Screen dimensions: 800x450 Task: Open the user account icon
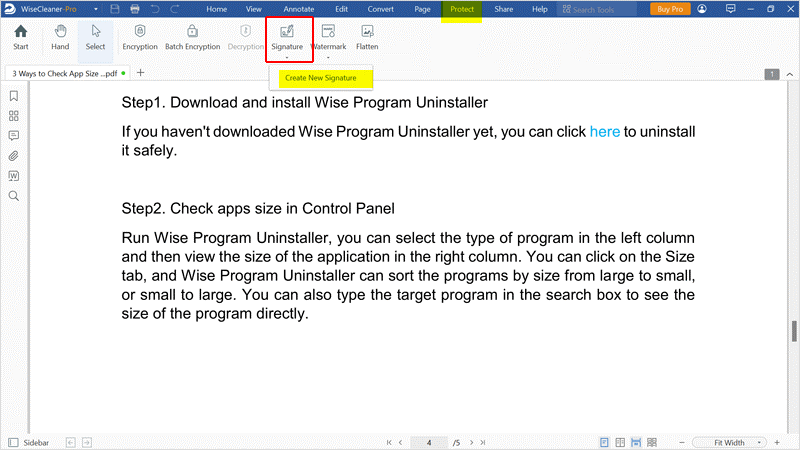pos(702,9)
